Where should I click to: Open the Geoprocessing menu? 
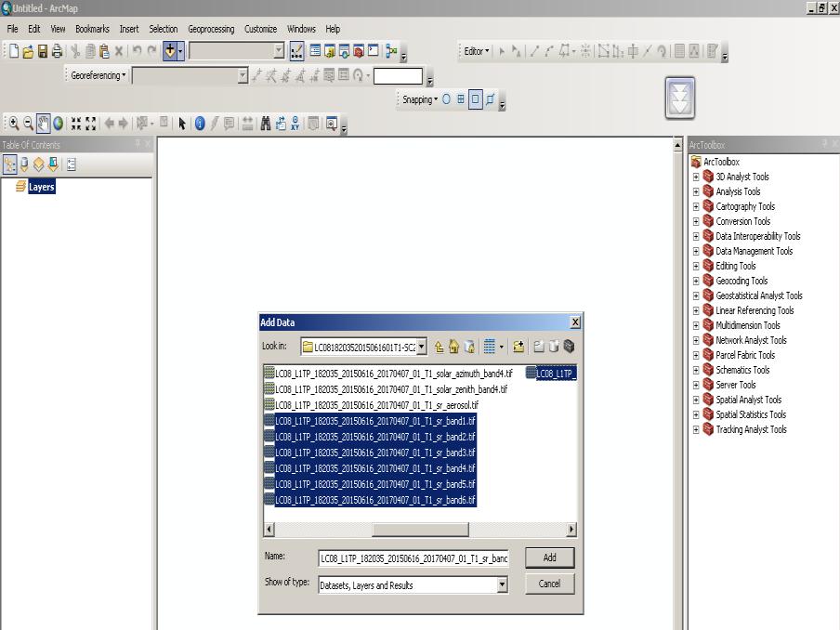click(x=211, y=29)
